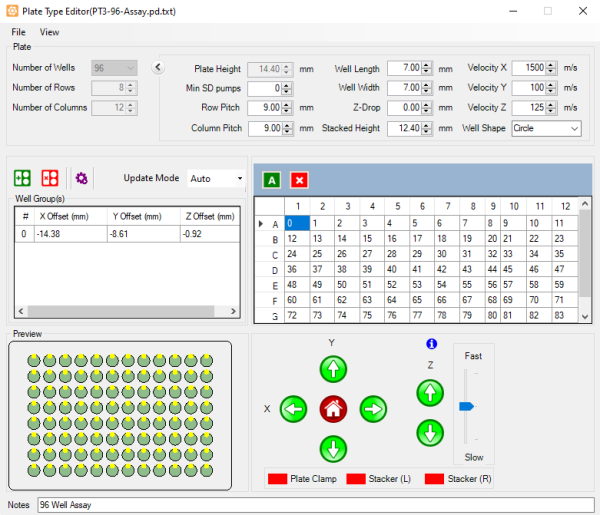Image resolution: width=600 pixels, height=515 pixels.
Task: Click row header B in well grid
Action: pos(270,240)
